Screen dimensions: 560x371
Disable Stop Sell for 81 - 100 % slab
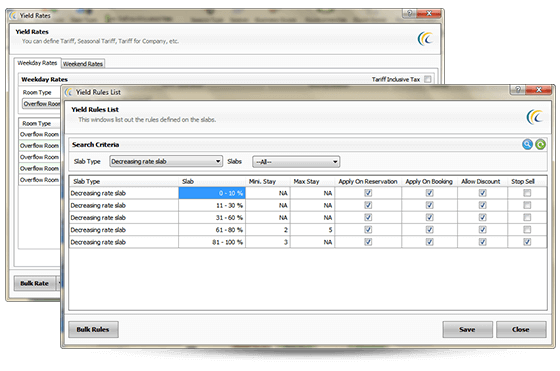pyautogui.click(x=527, y=242)
